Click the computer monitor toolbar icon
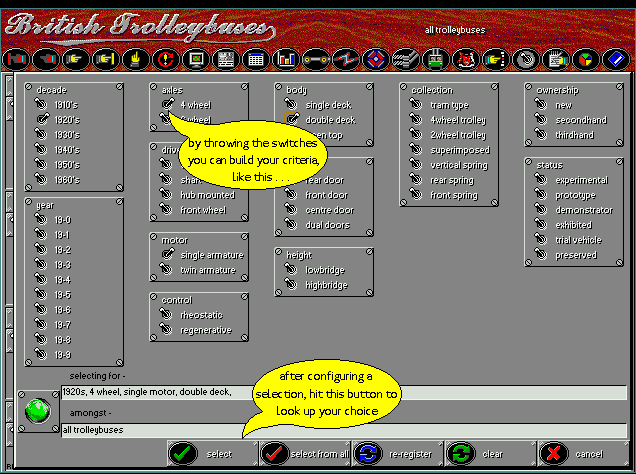This screenshot has width=636, height=474. pos(196,59)
